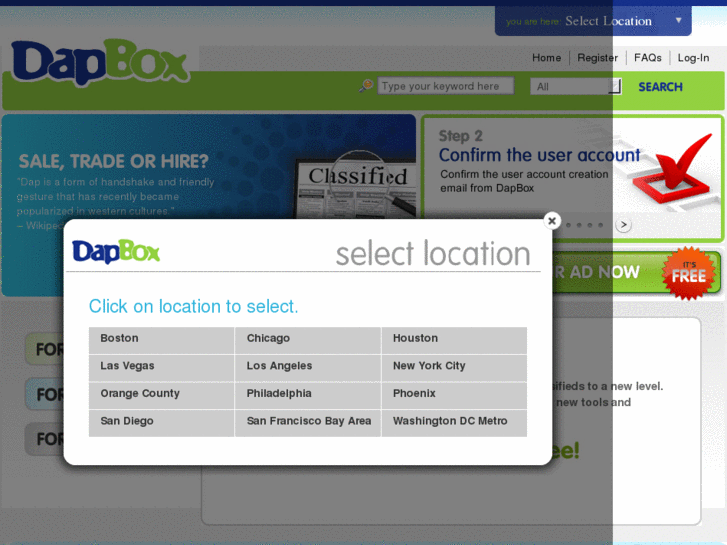Click the keyword search input field

[446, 86]
